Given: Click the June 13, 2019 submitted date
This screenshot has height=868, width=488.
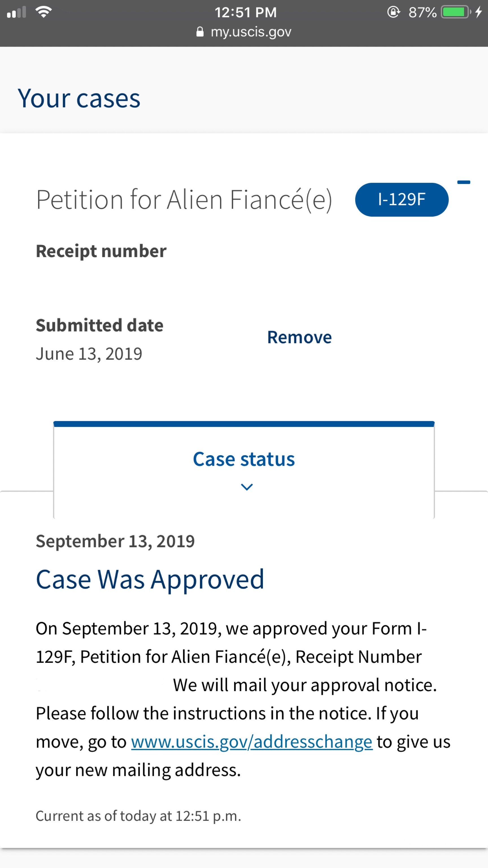Looking at the screenshot, I should (89, 354).
